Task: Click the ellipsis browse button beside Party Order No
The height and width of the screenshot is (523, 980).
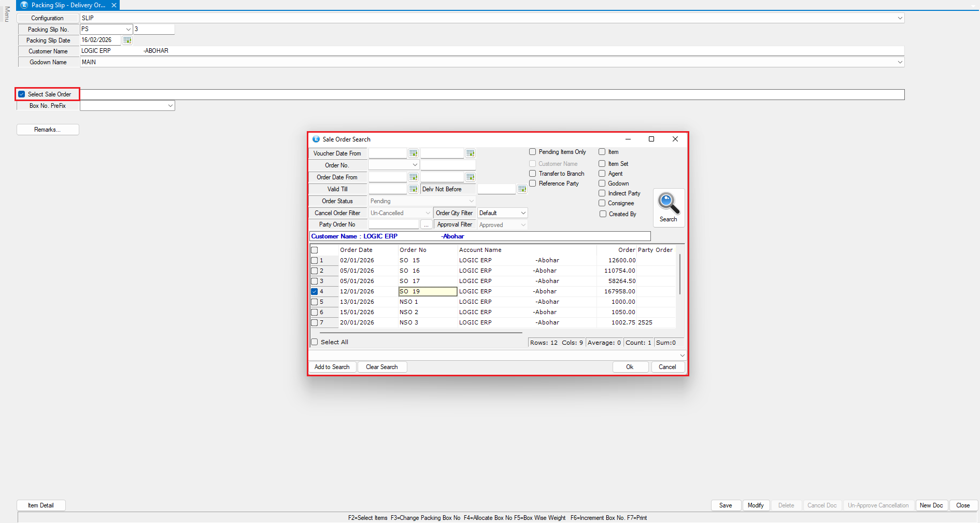Action: tap(426, 225)
